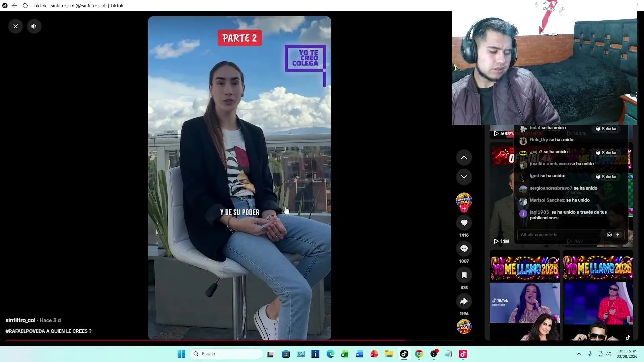
Task: Go back with the browser arrow
Action: pyautogui.click(x=14, y=6)
